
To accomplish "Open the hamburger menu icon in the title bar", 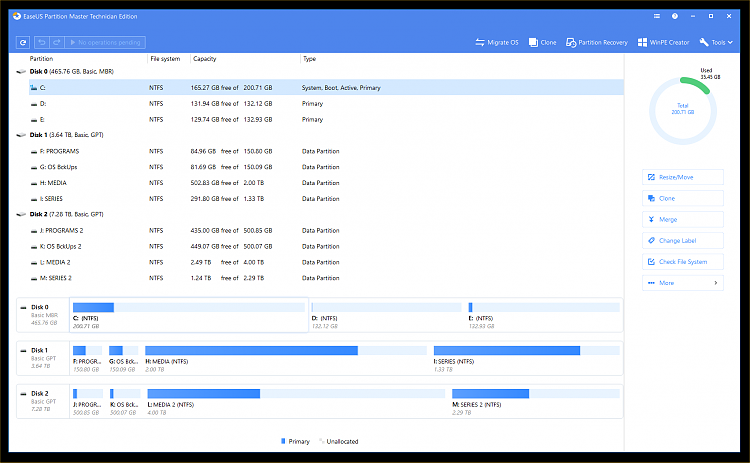I will pyautogui.click(x=657, y=16).
